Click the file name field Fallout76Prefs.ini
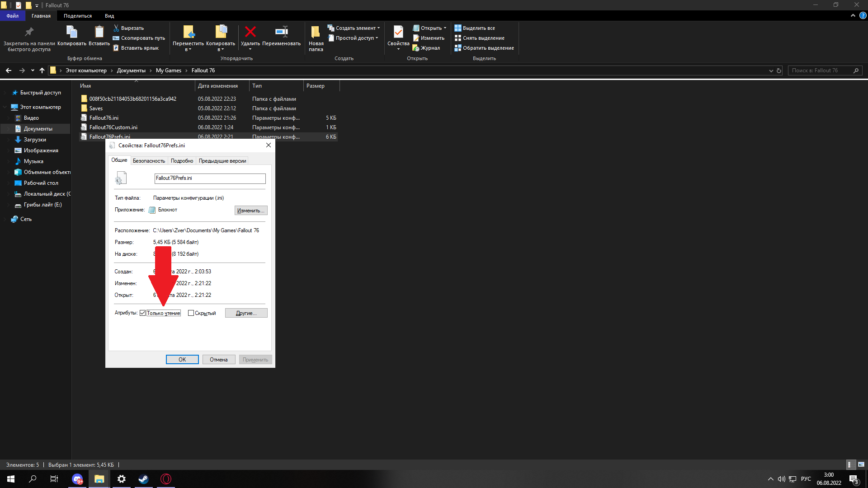 point(210,178)
